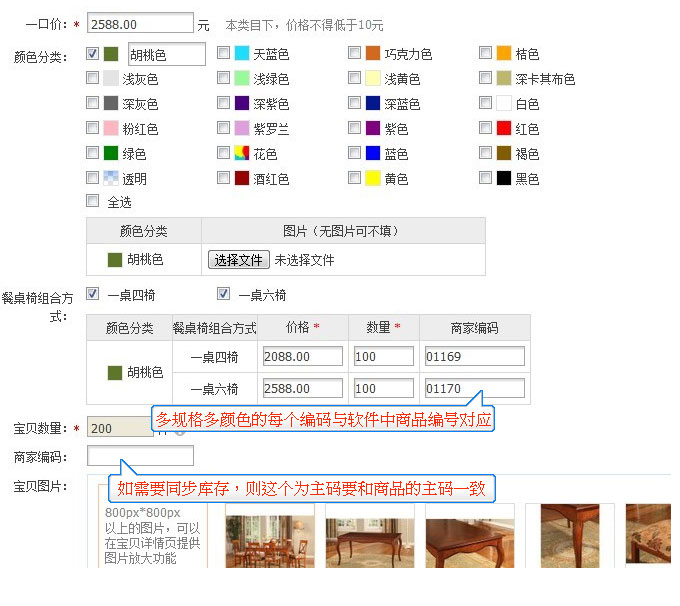Screen dimensions: 680x606
Task: Pick the 透明 transparent checkered swatch
Action: coord(111,178)
